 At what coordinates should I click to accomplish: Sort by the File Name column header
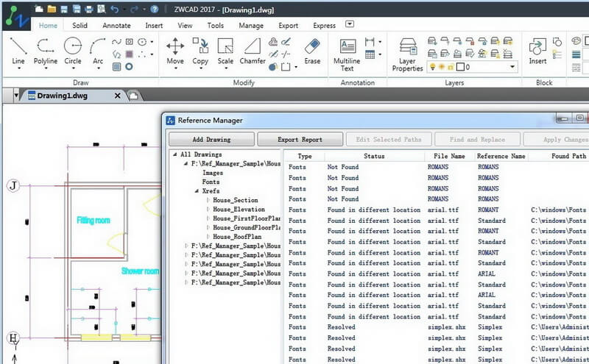[x=449, y=156]
